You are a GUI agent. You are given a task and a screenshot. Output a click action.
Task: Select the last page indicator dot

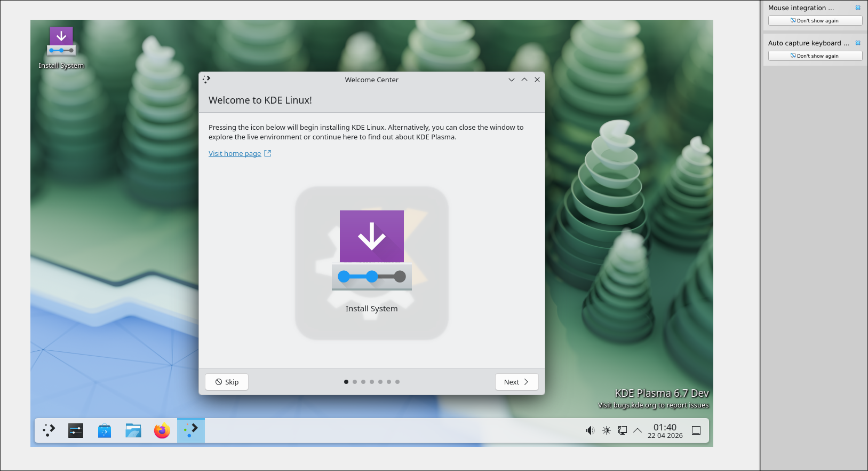click(x=397, y=382)
